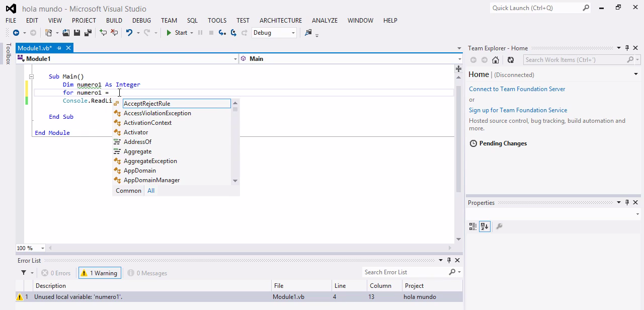Viewport: 644px width, 310px height.
Task: Collapse the Sub Main code region
Action: [x=31, y=76]
